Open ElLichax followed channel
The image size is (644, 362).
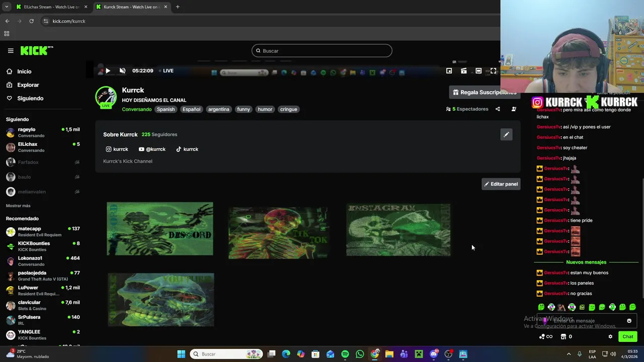[43, 147]
